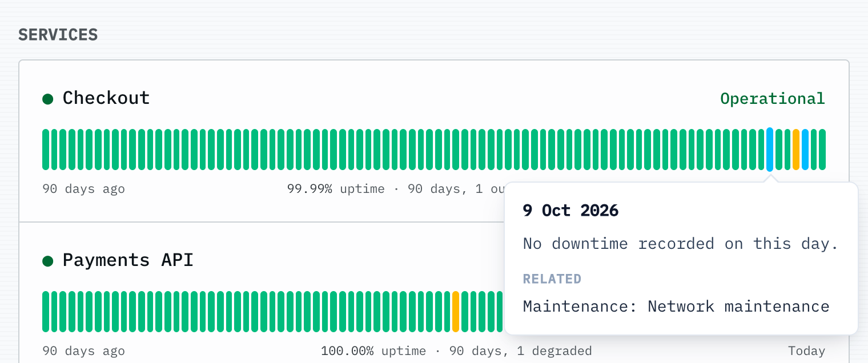Click the orange degraded bar in Checkout timeline
Screen dimensions: 868x363
tap(796, 150)
